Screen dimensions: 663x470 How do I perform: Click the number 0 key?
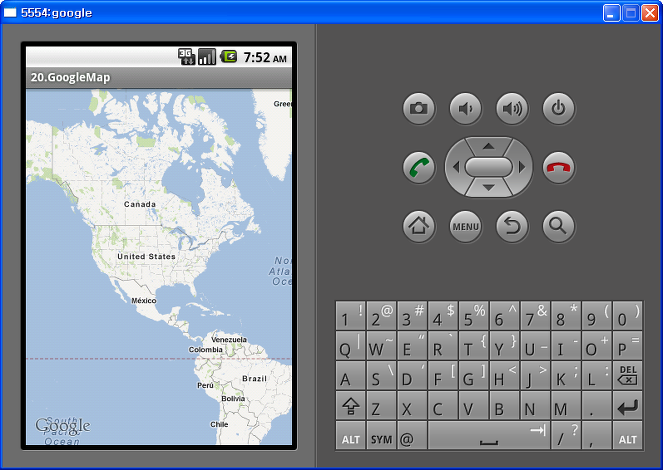tap(627, 316)
